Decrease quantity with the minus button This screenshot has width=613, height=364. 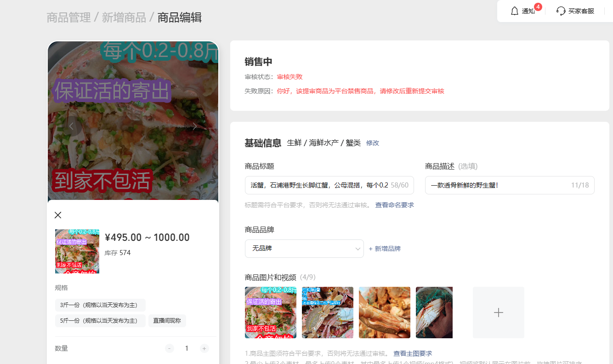pyautogui.click(x=170, y=348)
